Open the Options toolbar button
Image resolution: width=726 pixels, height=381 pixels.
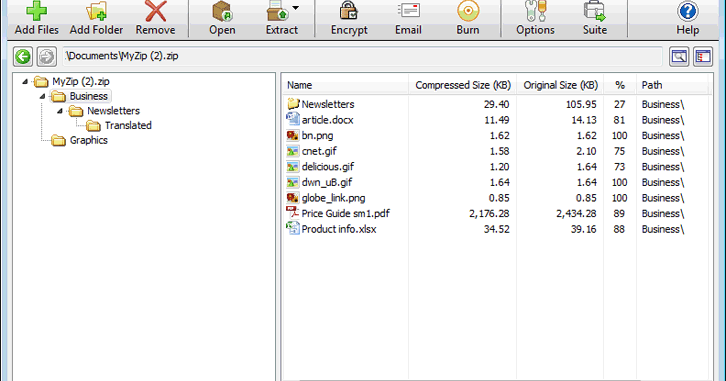(x=535, y=19)
